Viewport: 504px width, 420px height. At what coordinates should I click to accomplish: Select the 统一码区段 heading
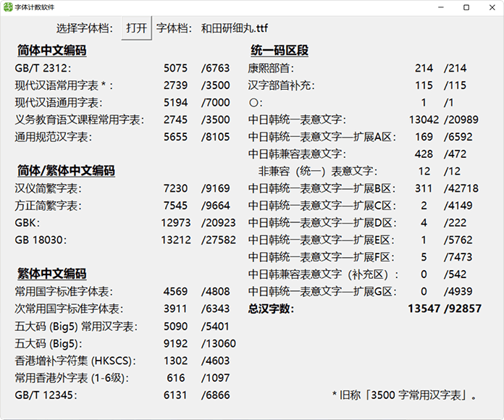(x=280, y=51)
